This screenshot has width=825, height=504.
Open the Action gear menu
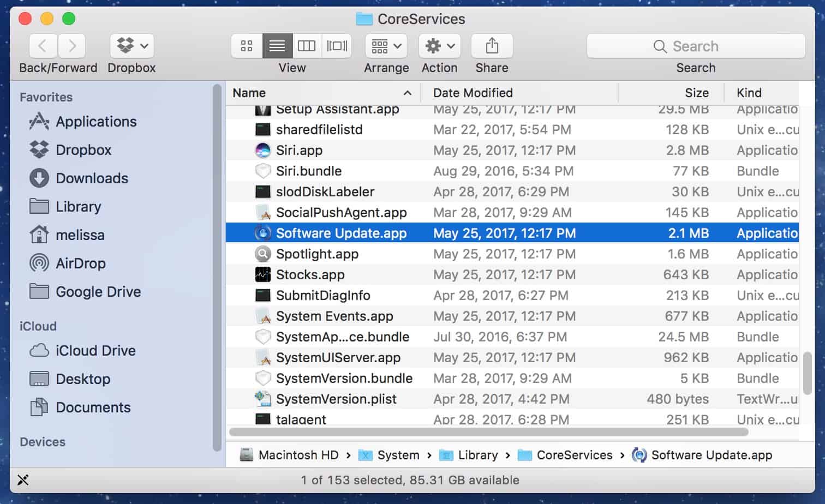(x=439, y=46)
